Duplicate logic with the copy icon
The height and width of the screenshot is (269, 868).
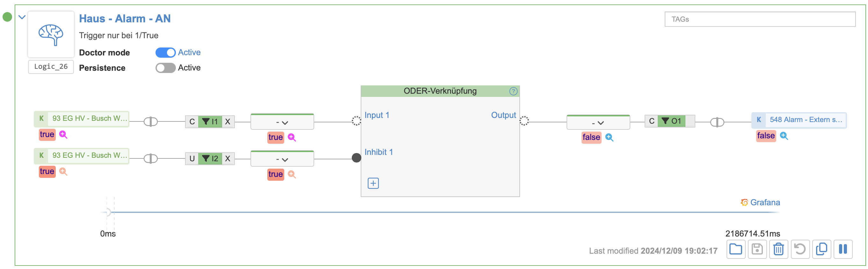[x=821, y=249]
